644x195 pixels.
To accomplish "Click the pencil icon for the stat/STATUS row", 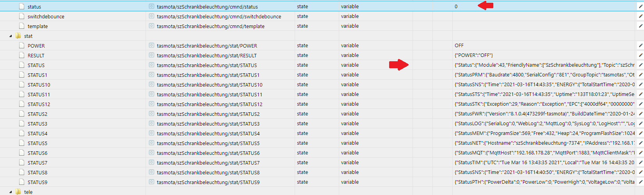I will pyautogui.click(x=640, y=65).
